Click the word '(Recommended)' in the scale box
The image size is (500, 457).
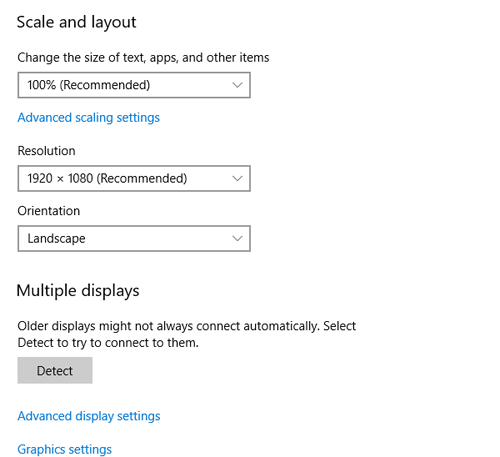pyautogui.click(x=105, y=85)
